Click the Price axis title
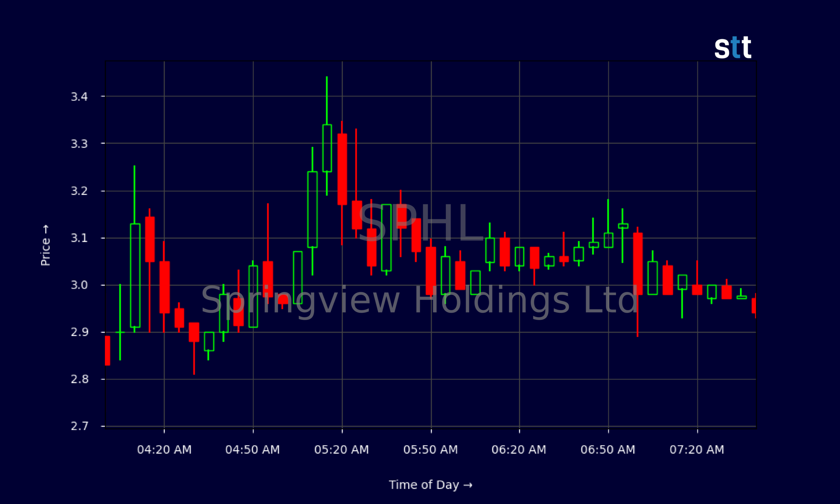The width and height of the screenshot is (840, 504). (45, 245)
